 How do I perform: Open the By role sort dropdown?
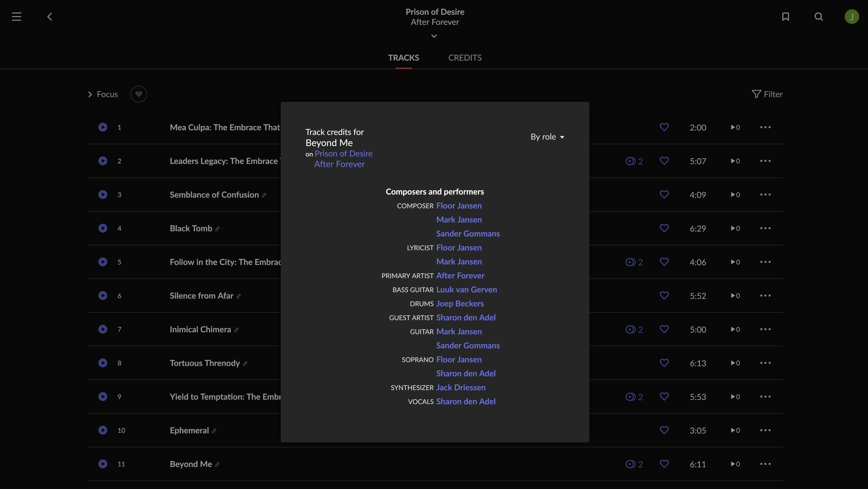[x=547, y=137]
